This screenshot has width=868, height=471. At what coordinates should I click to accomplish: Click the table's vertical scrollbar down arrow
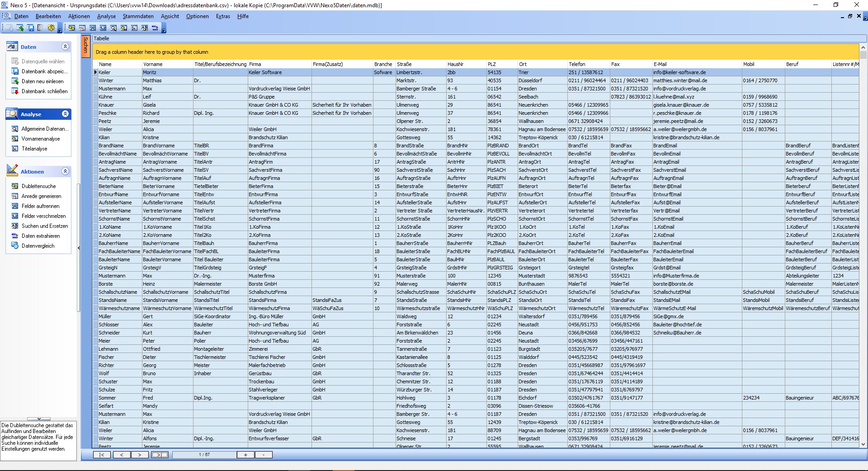[x=863, y=444]
